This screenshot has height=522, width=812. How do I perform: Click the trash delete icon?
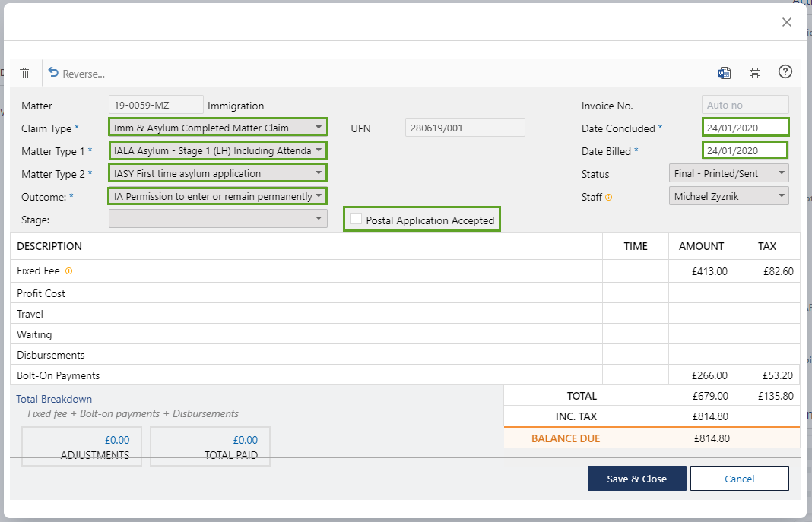[x=24, y=73]
